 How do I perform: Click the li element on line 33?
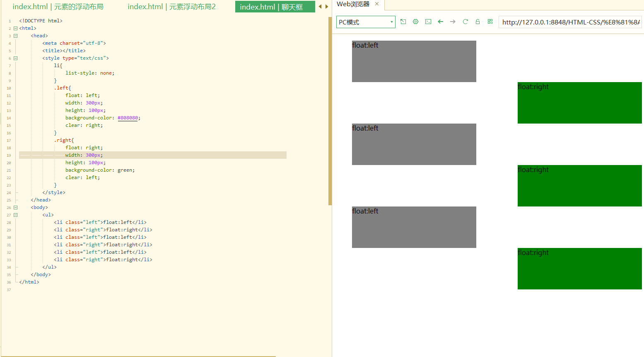coord(103,260)
